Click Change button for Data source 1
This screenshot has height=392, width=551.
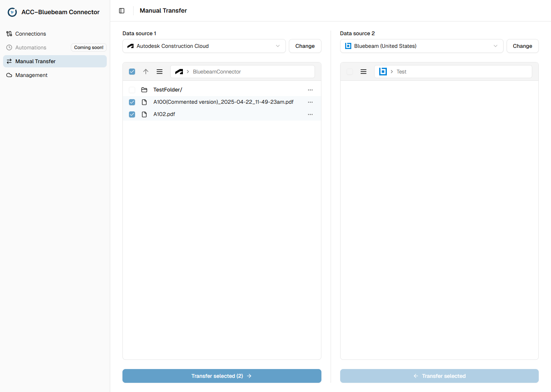[x=305, y=46]
